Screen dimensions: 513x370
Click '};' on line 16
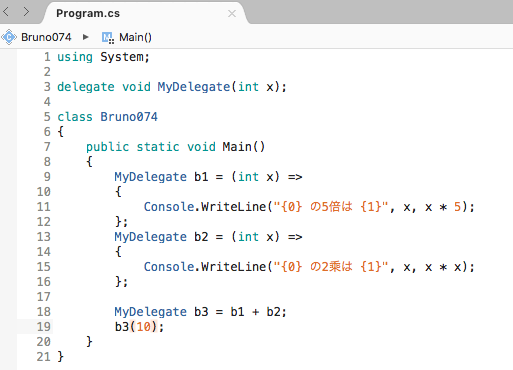point(122,282)
